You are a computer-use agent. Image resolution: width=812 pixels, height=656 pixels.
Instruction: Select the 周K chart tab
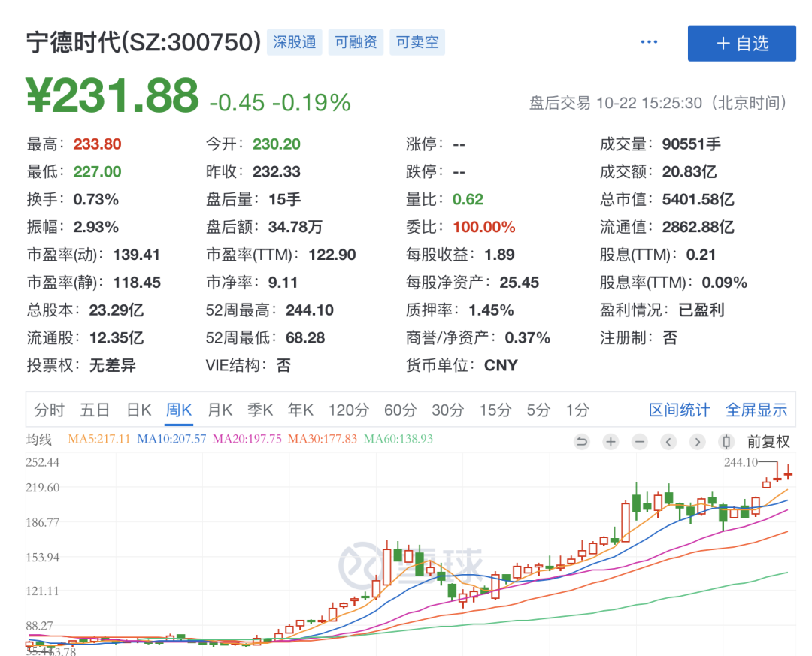(179, 410)
